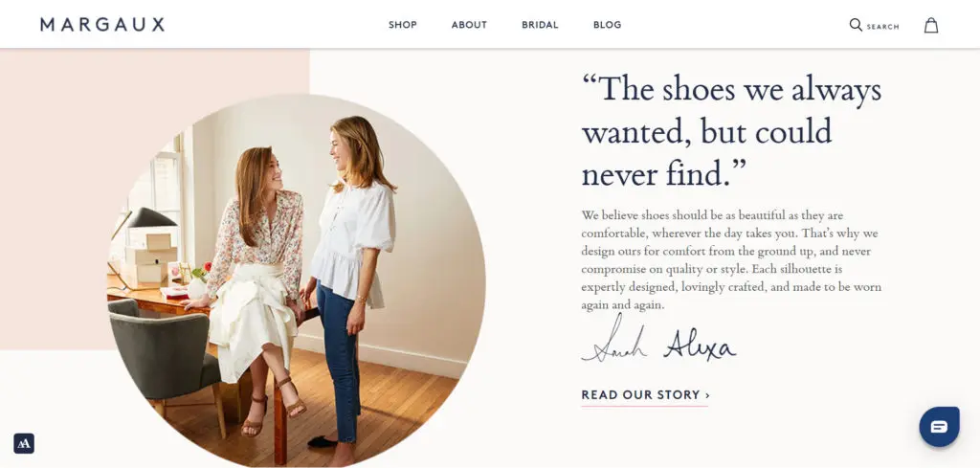Screen dimensions: 980x468
Task: Click the woman in the floral blouse
Action: click(256, 281)
